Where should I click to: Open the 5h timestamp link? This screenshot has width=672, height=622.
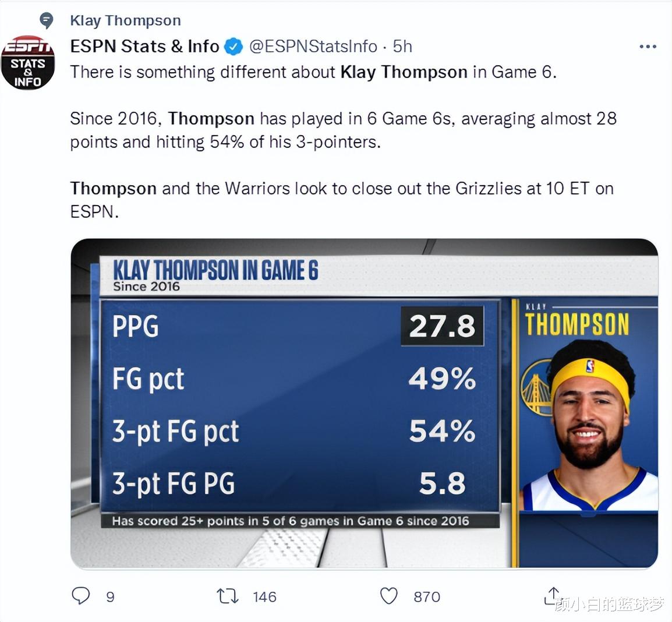point(402,46)
